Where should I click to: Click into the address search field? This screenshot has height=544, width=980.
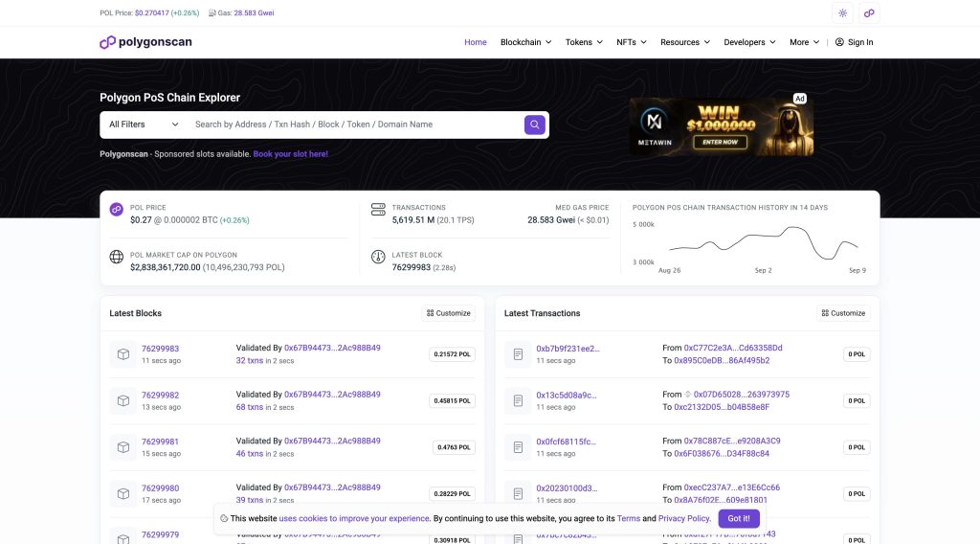pos(354,125)
